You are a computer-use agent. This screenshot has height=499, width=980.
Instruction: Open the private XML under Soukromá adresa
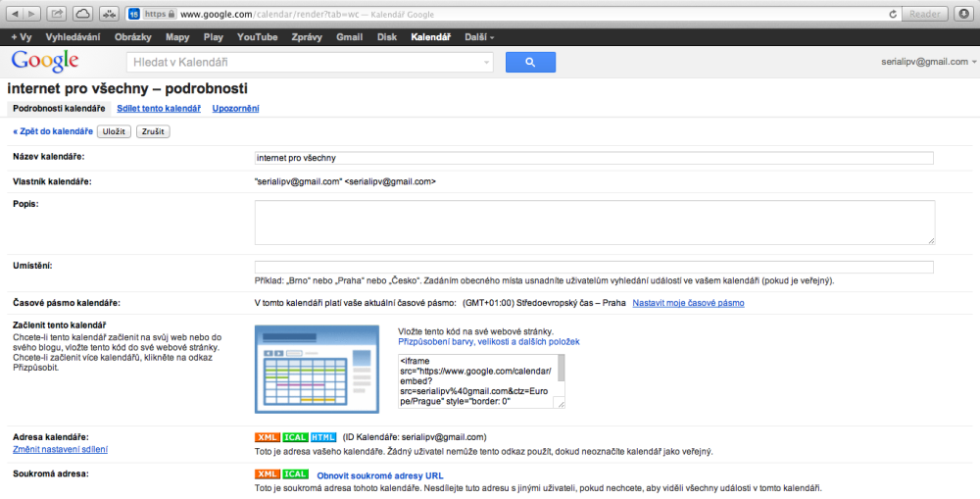pyautogui.click(x=267, y=474)
